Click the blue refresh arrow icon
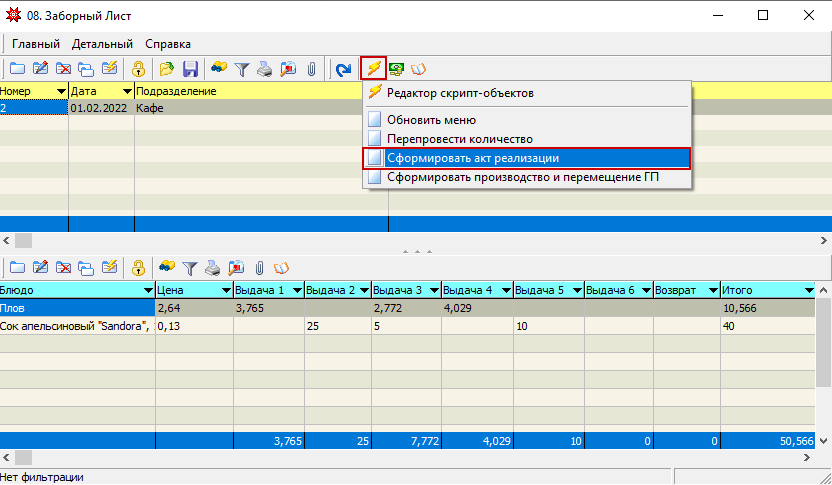This screenshot has height=485, width=832. click(x=343, y=69)
